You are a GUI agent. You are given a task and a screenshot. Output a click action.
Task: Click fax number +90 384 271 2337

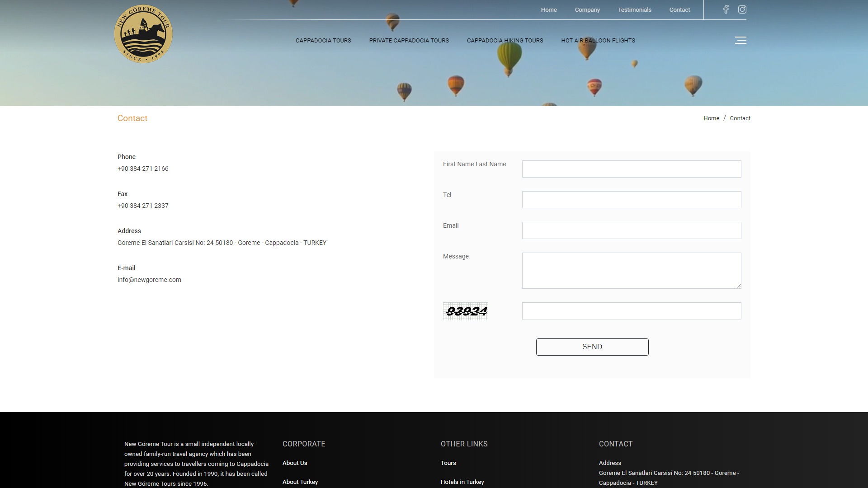tap(143, 206)
